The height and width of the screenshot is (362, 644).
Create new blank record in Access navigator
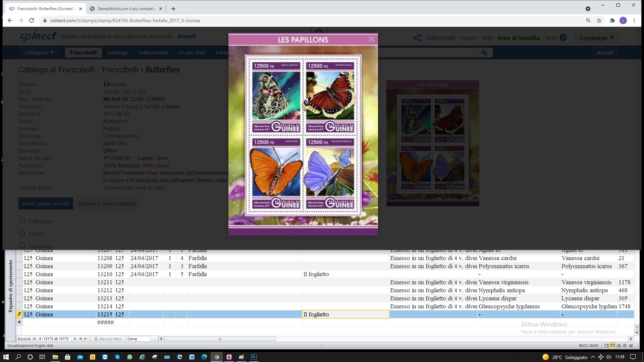click(87, 339)
